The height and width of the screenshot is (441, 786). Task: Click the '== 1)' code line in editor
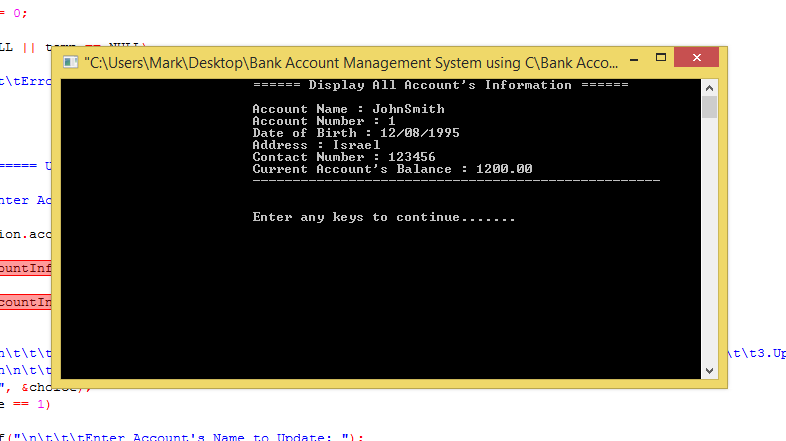coord(25,404)
